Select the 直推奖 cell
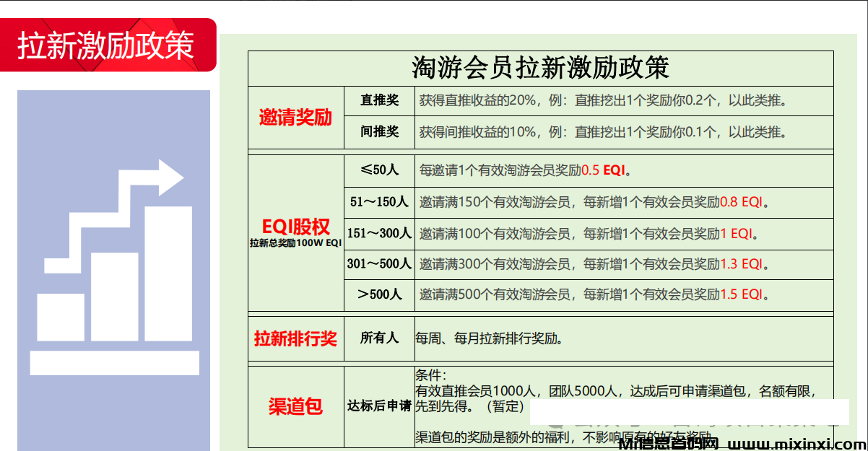Image resolution: width=868 pixels, height=451 pixels. pos(379,101)
